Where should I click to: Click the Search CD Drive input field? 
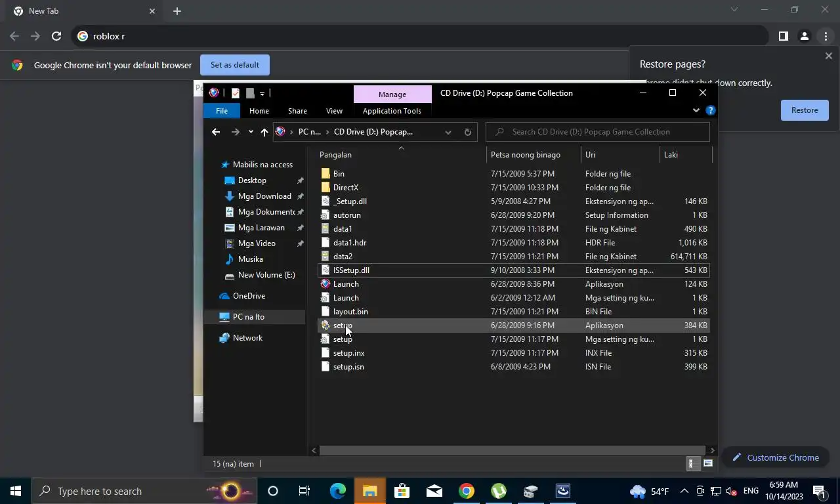click(x=597, y=132)
